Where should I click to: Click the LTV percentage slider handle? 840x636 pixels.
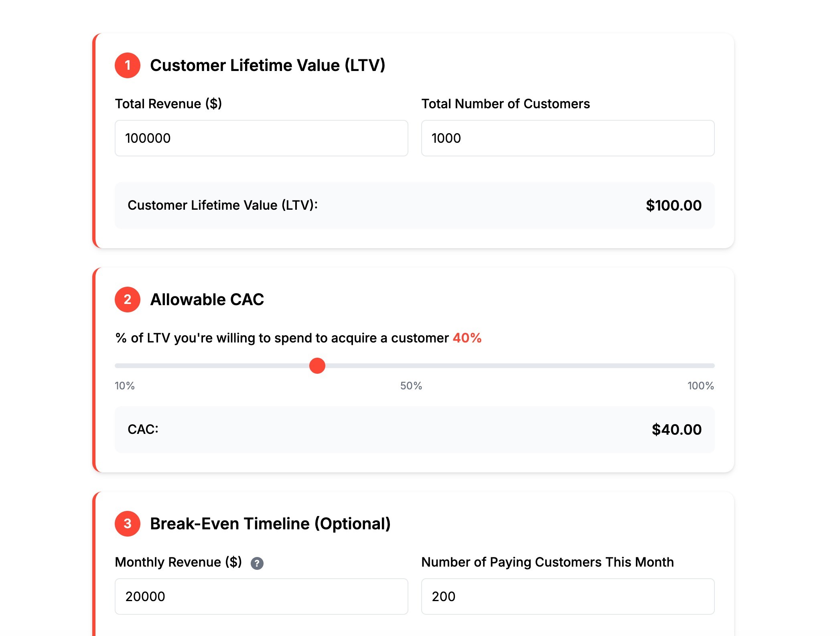coord(317,366)
